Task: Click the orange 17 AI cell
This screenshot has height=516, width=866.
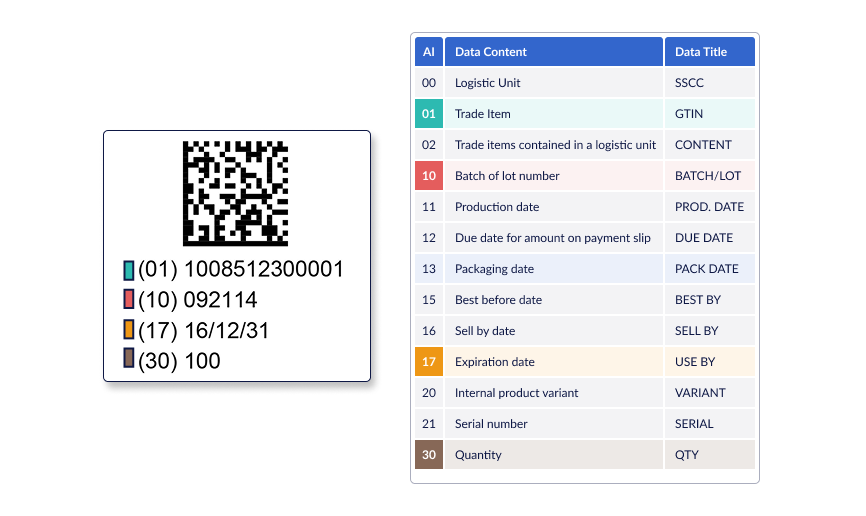Action: [429, 362]
